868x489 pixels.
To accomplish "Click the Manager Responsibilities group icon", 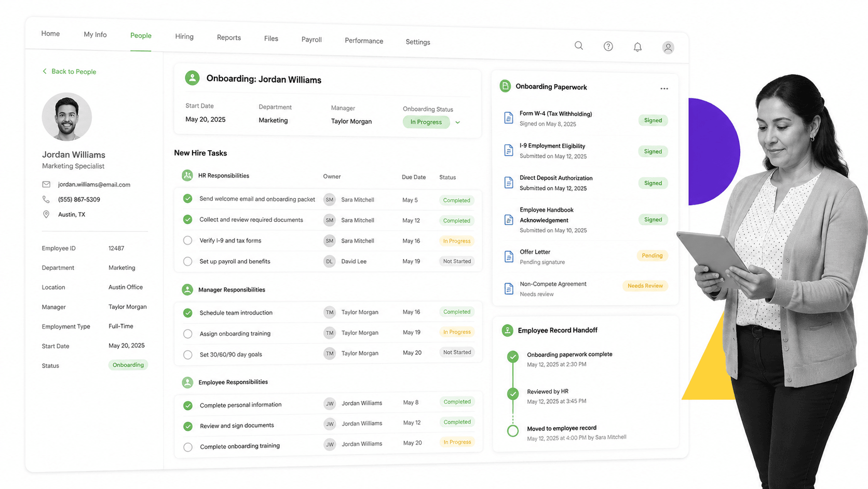I will coord(187,289).
